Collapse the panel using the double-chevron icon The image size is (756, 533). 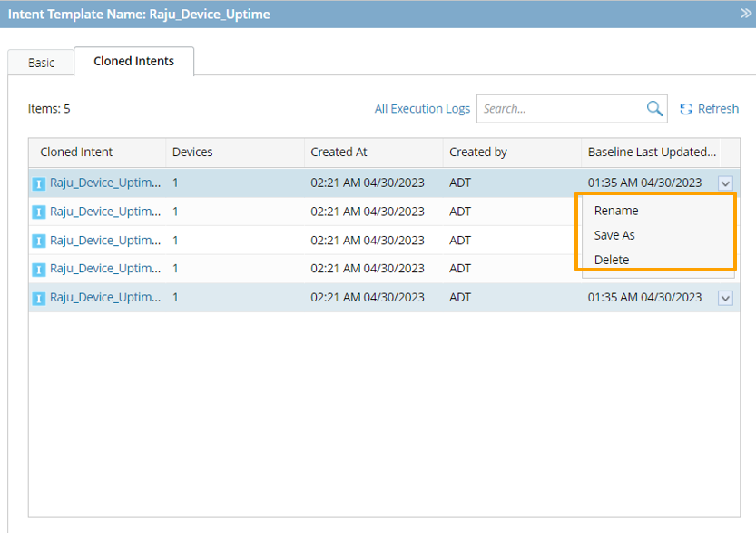tap(745, 14)
